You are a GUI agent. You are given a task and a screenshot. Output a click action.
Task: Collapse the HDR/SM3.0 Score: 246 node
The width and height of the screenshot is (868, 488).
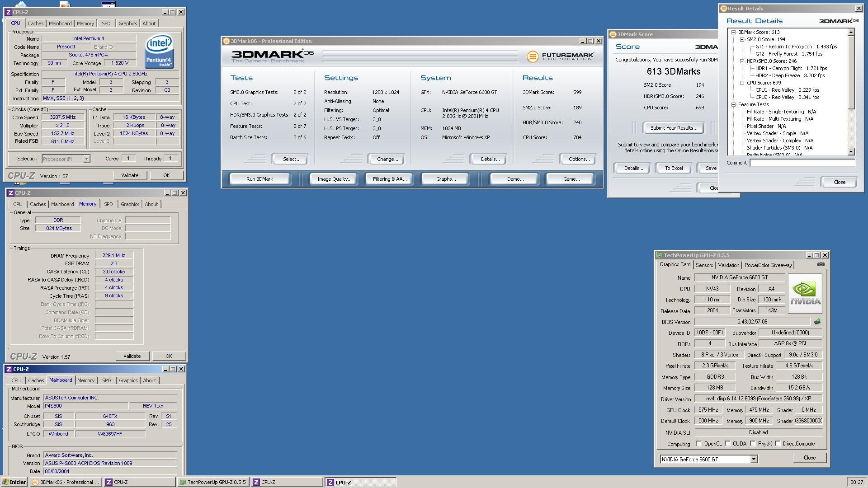click(742, 61)
